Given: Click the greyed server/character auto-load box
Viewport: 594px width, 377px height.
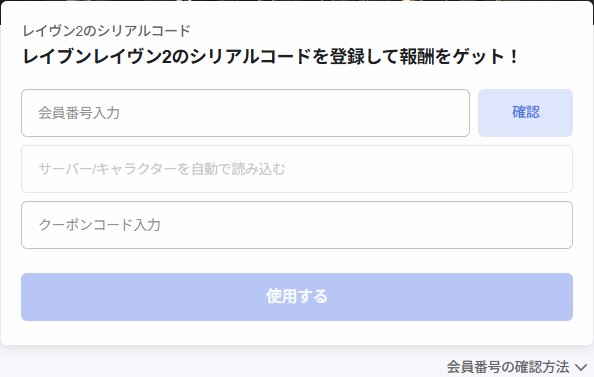Looking at the screenshot, I should (x=297, y=169).
